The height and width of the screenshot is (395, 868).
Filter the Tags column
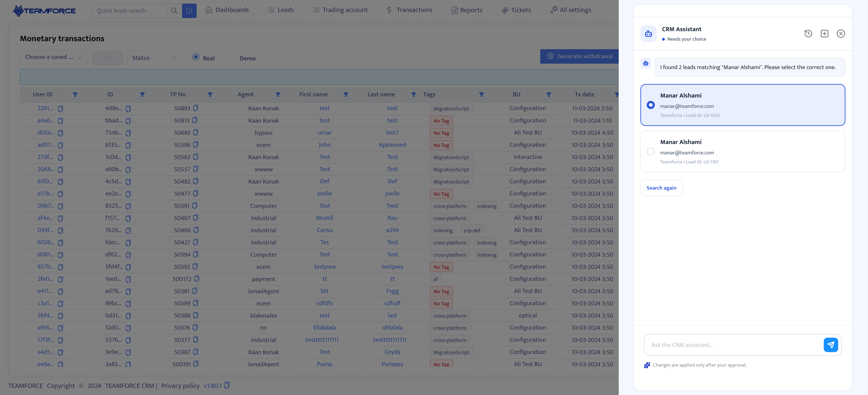point(482,95)
